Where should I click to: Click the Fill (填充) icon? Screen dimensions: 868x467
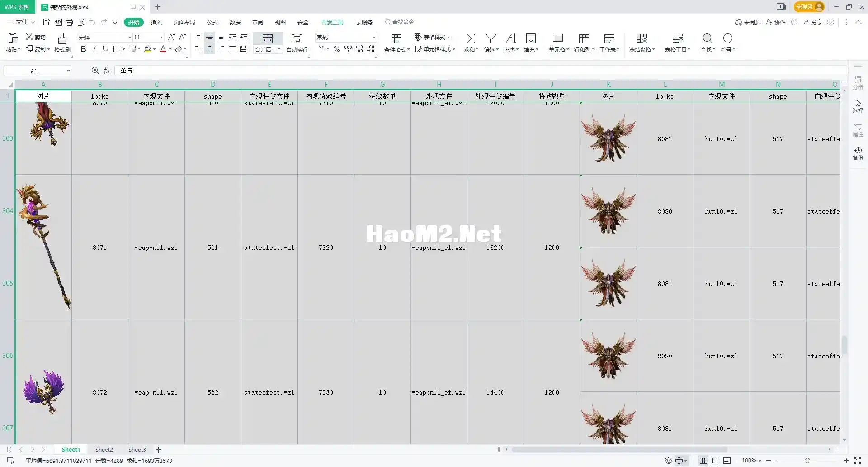click(x=531, y=38)
